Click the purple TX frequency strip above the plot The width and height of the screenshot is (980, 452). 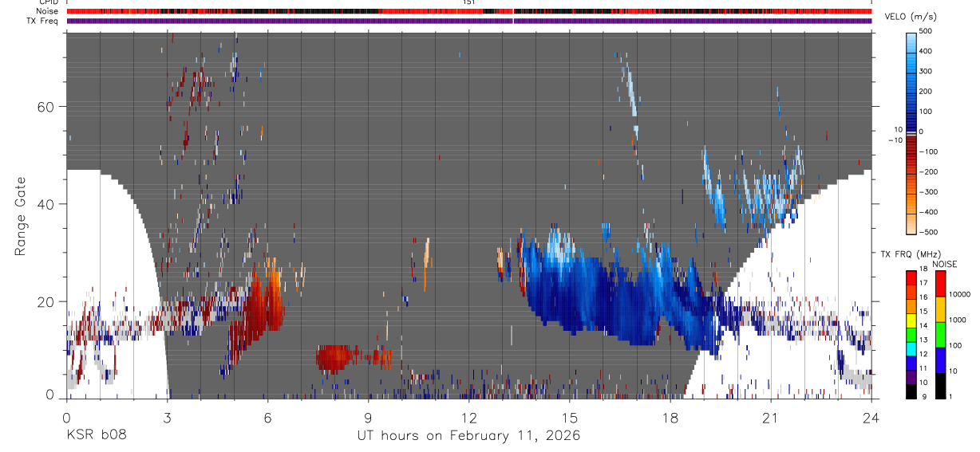[x=469, y=21]
